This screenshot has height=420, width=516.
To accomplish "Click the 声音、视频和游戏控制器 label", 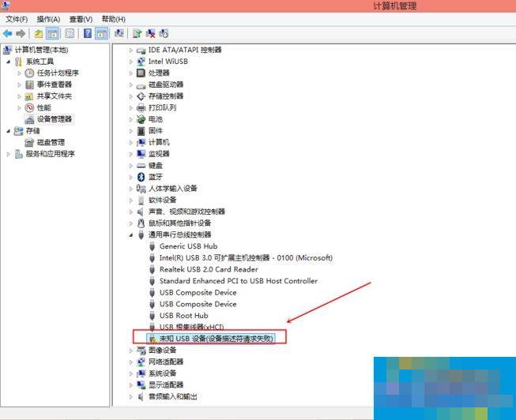I will (186, 212).
